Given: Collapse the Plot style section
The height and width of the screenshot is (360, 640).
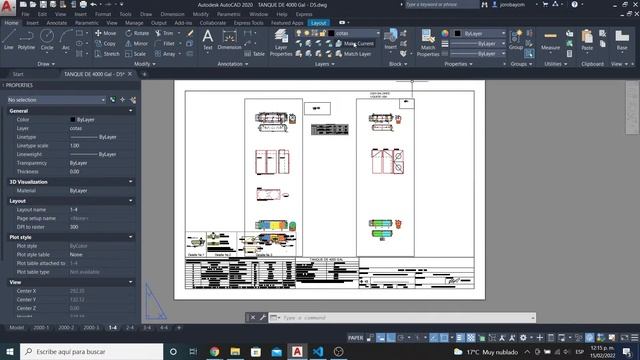Looking at the screenshot, I should [131, 237].
